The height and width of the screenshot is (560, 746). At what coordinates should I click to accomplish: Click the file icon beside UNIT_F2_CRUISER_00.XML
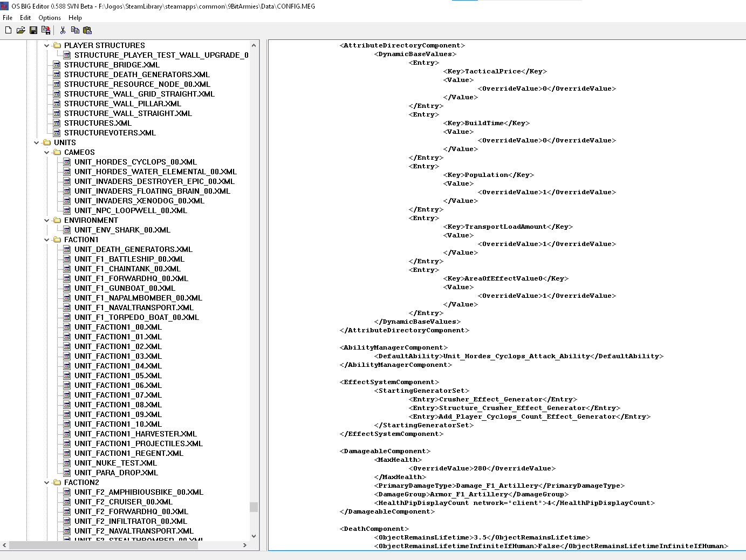(67, 502)
